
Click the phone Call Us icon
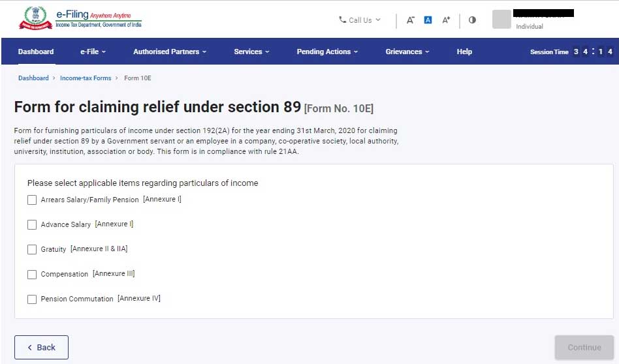(343, 20)
